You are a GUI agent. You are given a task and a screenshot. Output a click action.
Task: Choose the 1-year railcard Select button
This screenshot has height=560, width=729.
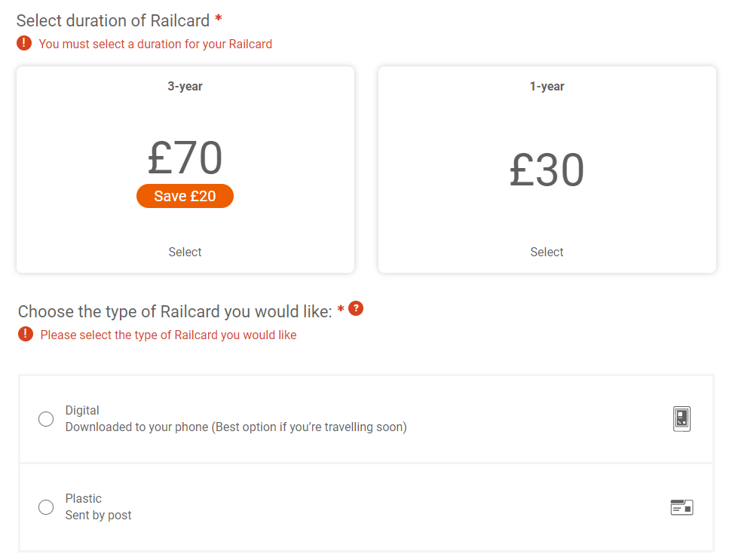tap(547, 252)
